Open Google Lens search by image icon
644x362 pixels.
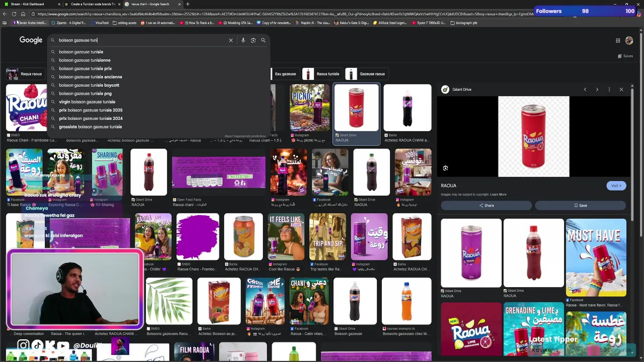253,40
